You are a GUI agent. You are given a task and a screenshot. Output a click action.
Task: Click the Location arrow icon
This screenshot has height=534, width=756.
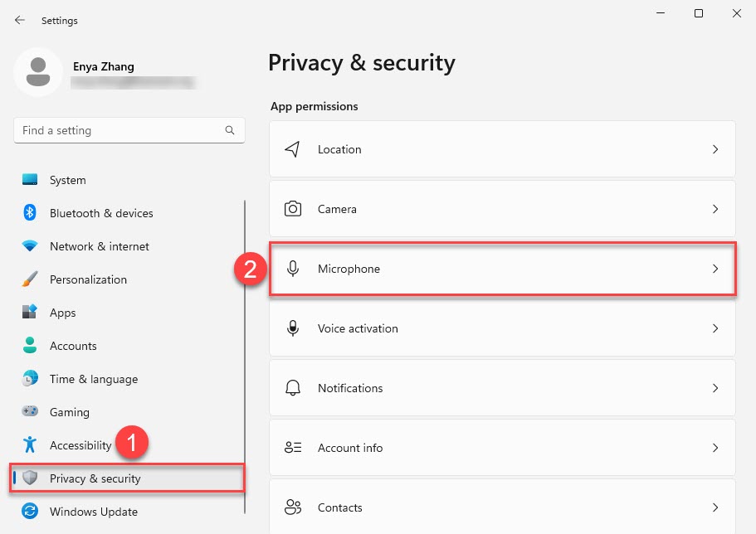[292, 149]
